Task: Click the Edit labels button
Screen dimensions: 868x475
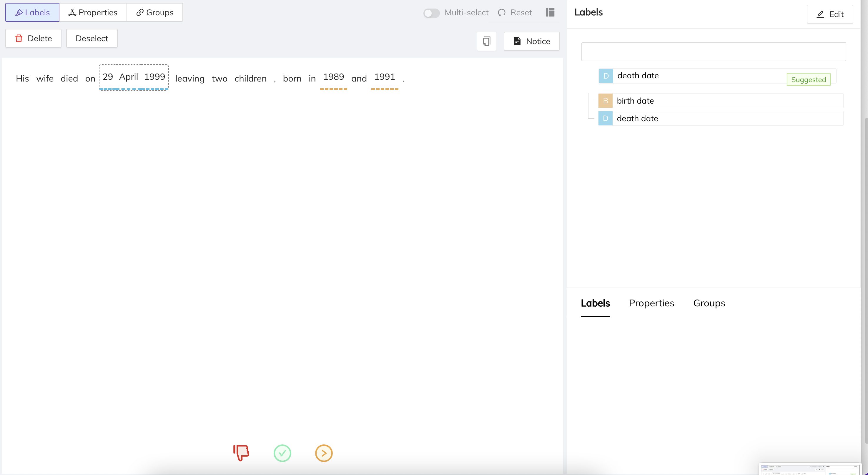Action: point(829,14)
